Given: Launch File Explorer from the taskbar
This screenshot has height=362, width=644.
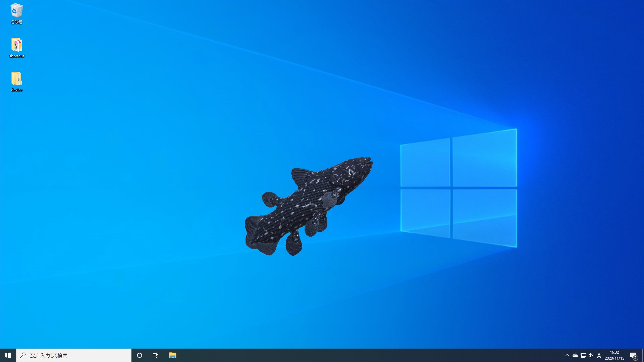Looking at the screenshot, I should [x=172, y=355].
